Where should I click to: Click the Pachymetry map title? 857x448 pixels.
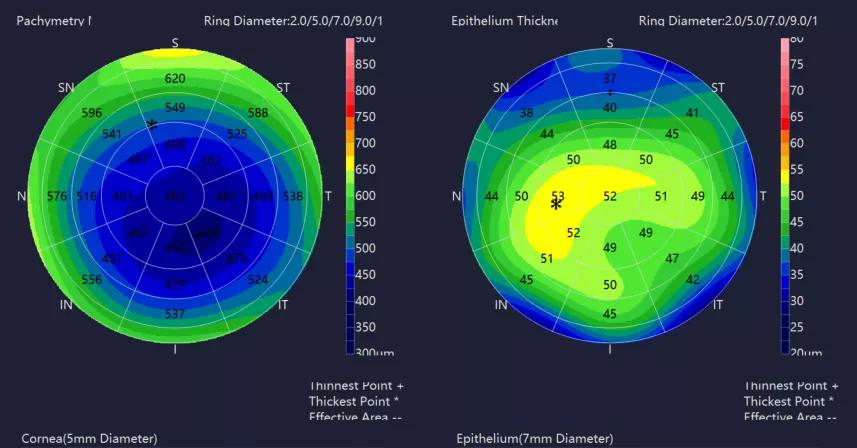[x=53, y=21]
